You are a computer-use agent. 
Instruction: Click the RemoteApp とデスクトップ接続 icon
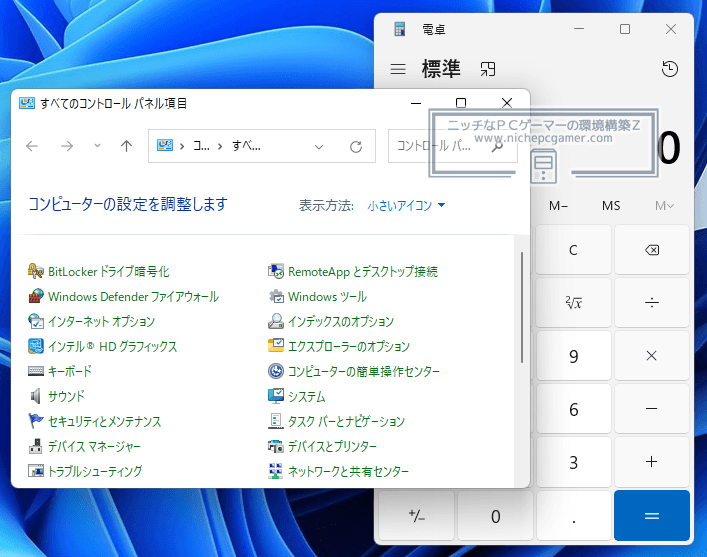click(x=275, y=272)
